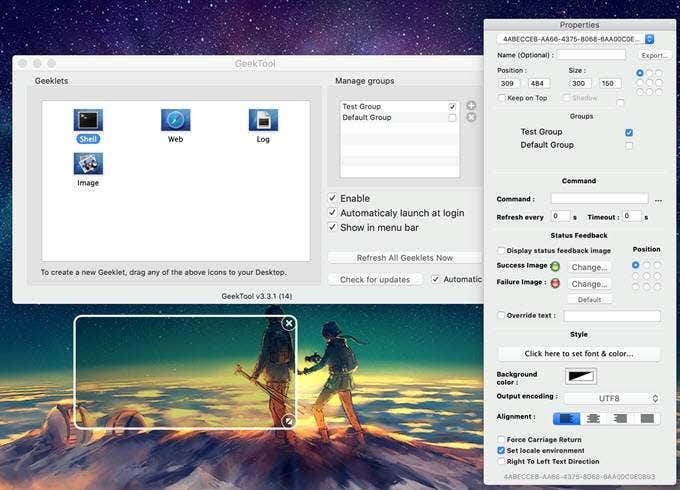Screen dimensions: 680x490
Task: Open the Background color swatch
Action: (581, 376)
